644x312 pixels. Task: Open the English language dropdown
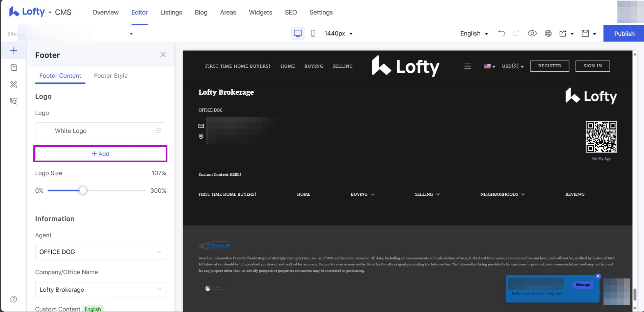pyautogui.click(x=474, y=33)
